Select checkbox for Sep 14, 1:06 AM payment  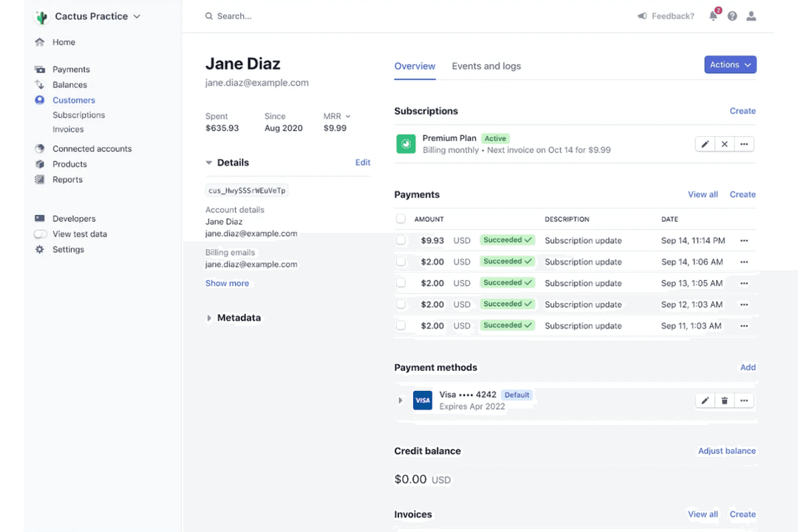[401, 261]
